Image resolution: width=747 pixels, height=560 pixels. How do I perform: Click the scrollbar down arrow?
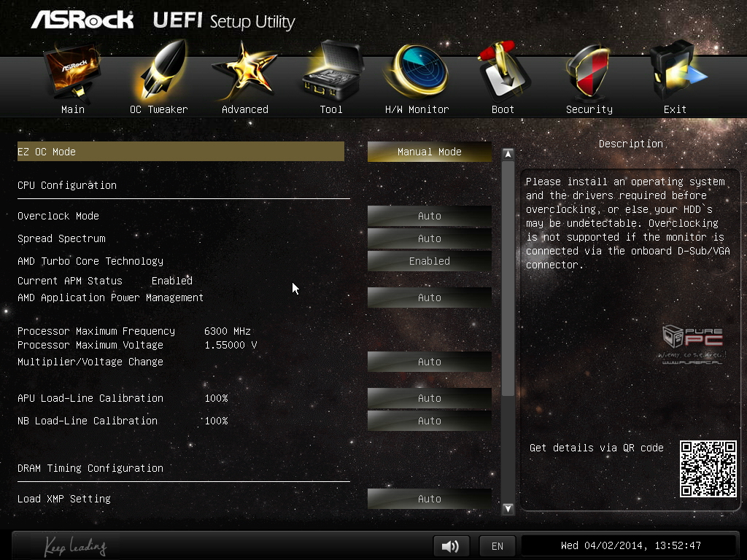[x=508, y=508]
